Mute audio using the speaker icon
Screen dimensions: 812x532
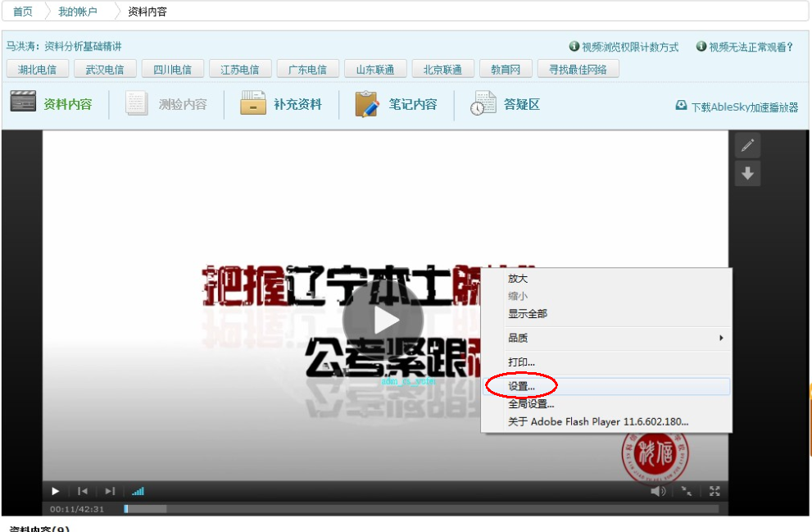pyautogui.click(x=657, y=491)
